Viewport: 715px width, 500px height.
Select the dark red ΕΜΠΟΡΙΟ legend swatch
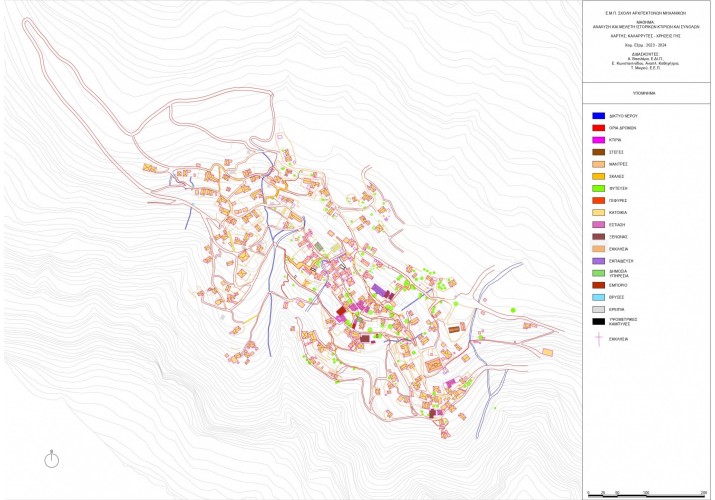tap(598, 285)
